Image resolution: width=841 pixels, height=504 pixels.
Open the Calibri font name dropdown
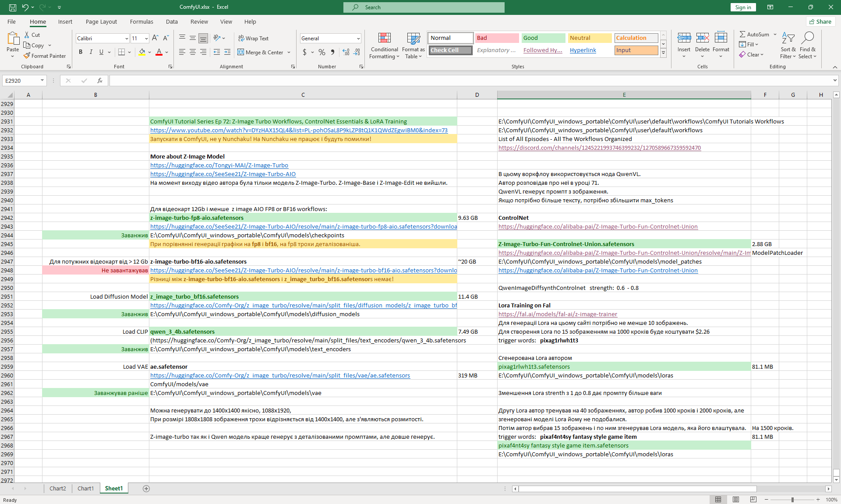[127, 39]
